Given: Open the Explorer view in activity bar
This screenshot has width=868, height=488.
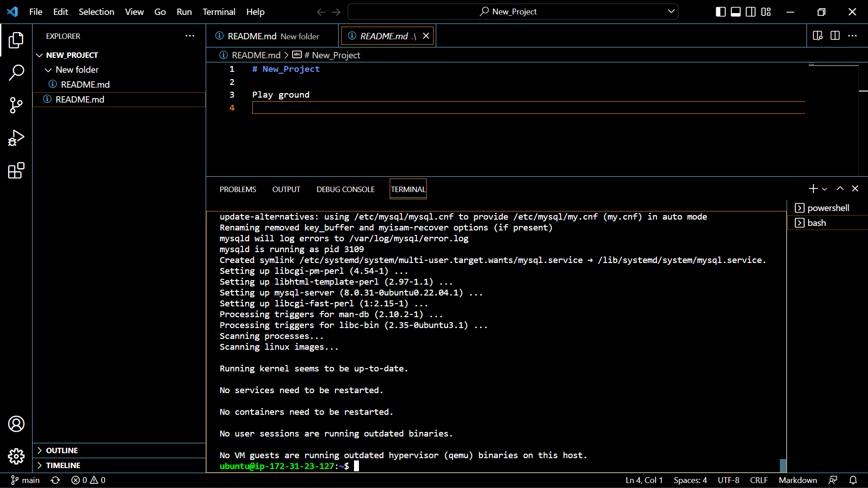Looking at the screenshot, I should [16, 40].
